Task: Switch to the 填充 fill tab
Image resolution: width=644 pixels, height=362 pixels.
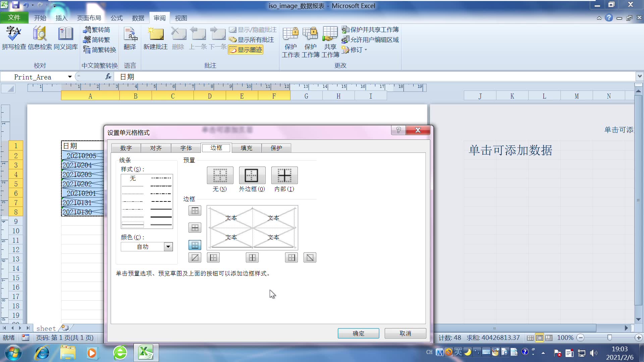Action: point(246,148)
